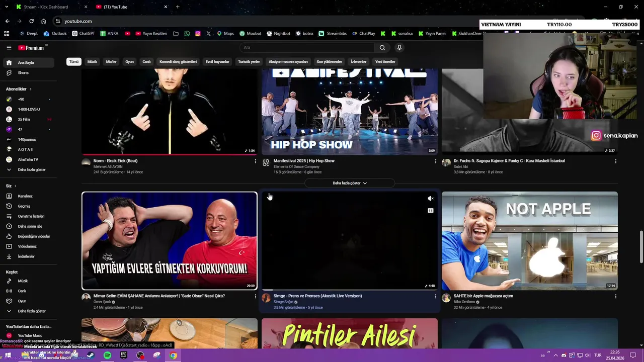Click Chrome home button
Image resolution: width=644 pixels, height=362 pixels.
(x=43, y=21)
